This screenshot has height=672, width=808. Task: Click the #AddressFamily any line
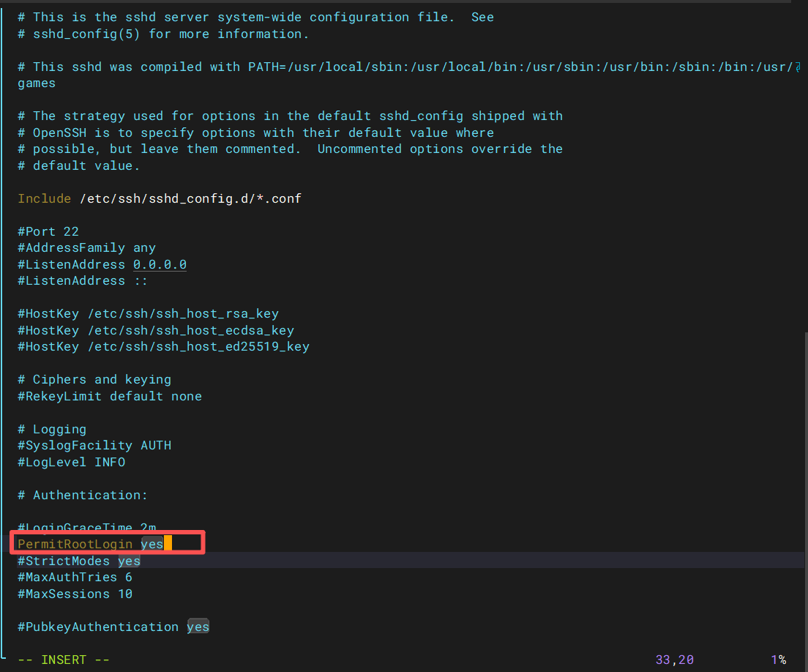(86, 248)
